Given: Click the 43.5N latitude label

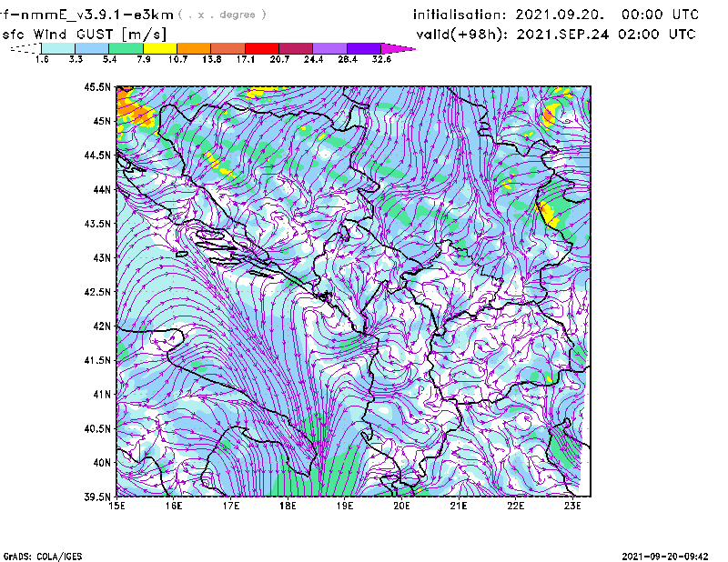Looking at the screenshot, I should [x=97, y=224].
